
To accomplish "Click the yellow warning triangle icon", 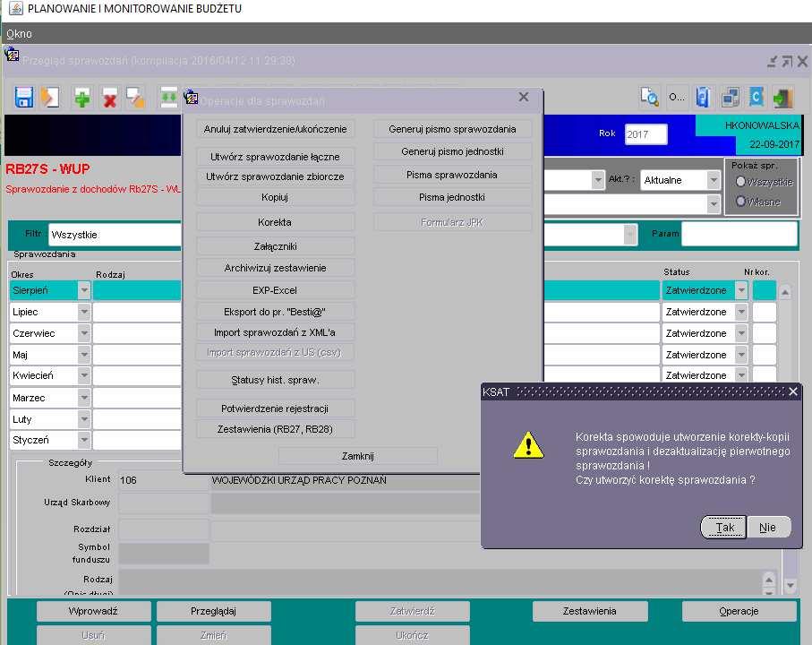I will tap(528, 445).
